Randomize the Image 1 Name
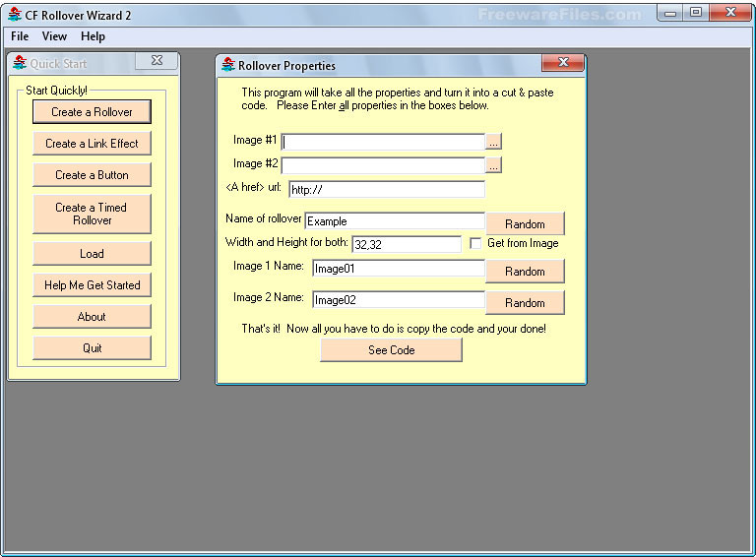This screenshot has width=756, height=557. click(x=525, y=272)
